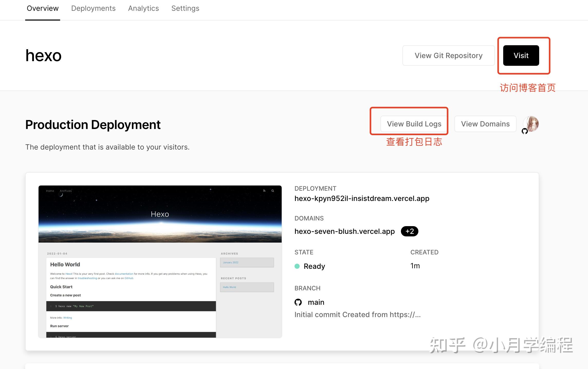
Task: Click the View Domains button
Action: point(485,124)
